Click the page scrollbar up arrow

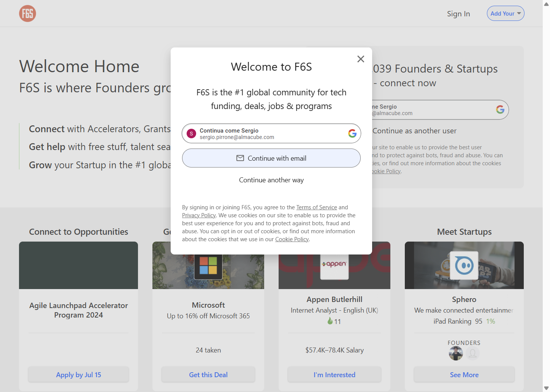click(546, 4)
